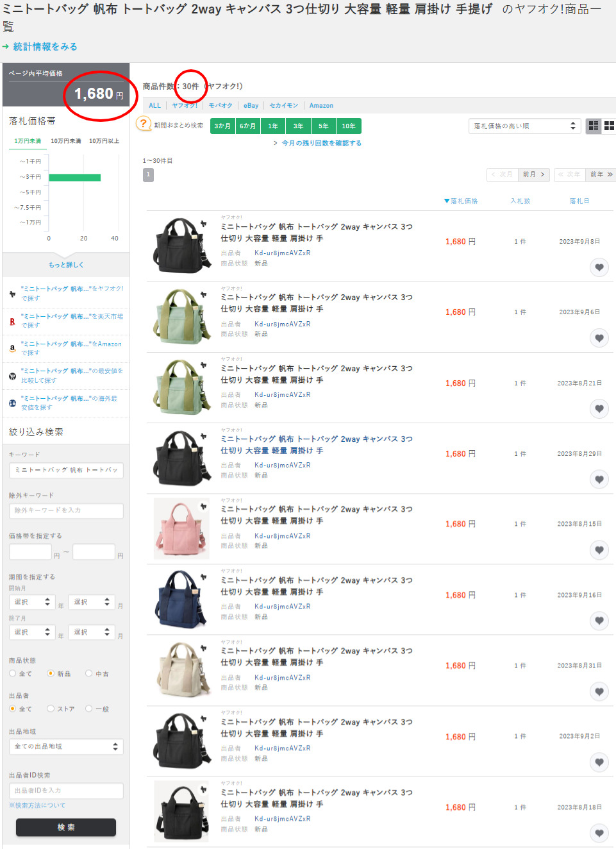The height and width of the screenshot is (849, 616).
Task: Click the green bar in price chart
Action: coord(74,178)
